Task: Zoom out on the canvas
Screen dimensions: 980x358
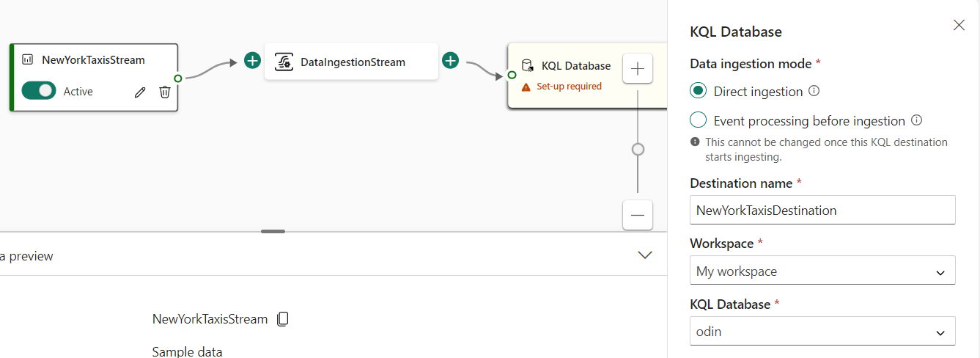Action: (x=637, y=216)
